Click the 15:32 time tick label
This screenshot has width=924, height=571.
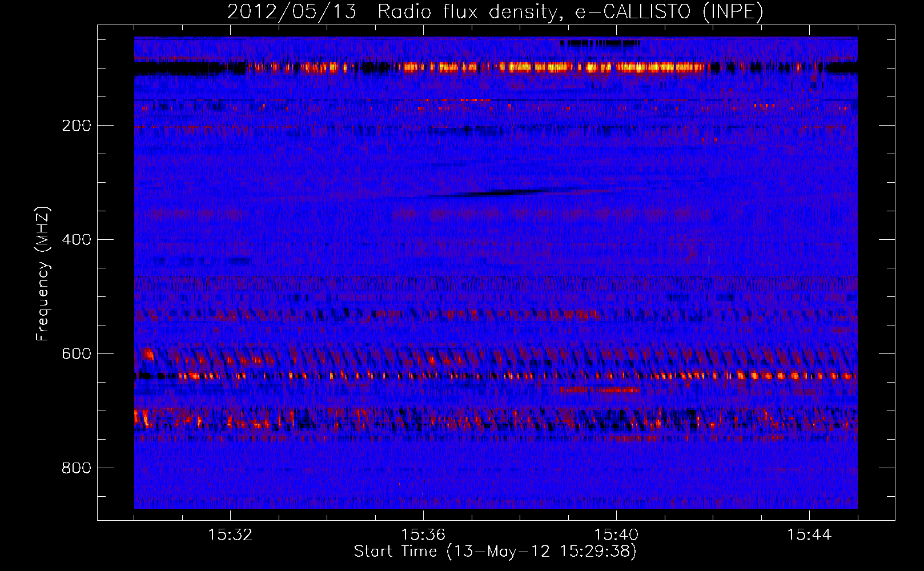(230, 535)
